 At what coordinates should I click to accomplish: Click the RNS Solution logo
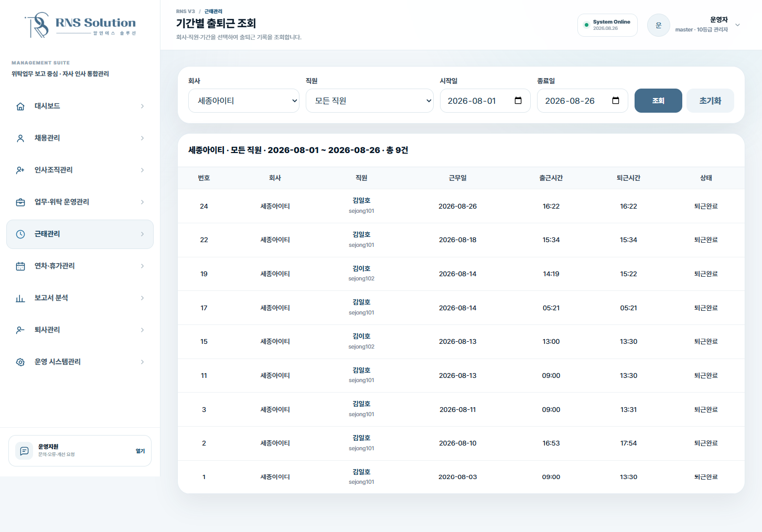point(80,25)
